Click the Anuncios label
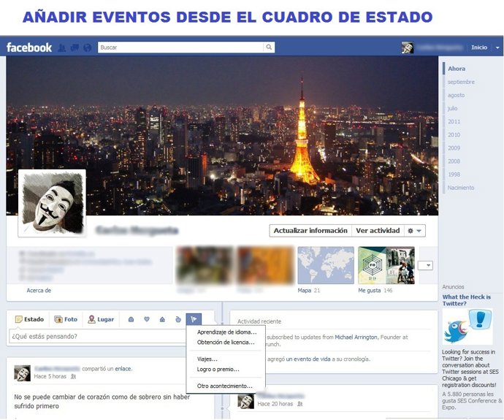Image resolution: width=504 pixels, height=420 pixels. coord(453,286)
